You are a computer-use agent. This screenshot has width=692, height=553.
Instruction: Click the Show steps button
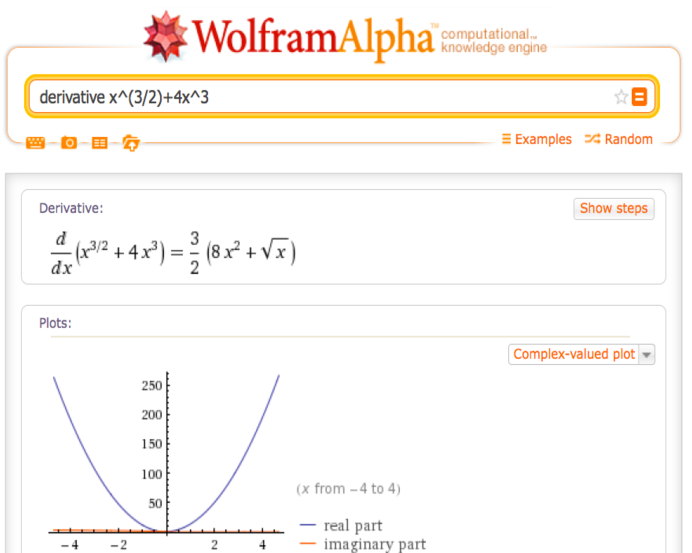pos(614,208)
